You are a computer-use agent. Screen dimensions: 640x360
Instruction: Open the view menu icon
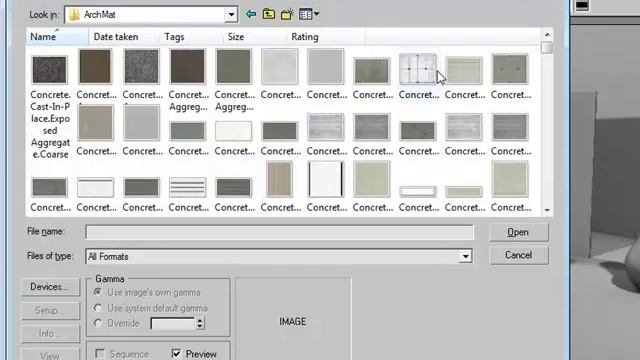coord(305,14)
